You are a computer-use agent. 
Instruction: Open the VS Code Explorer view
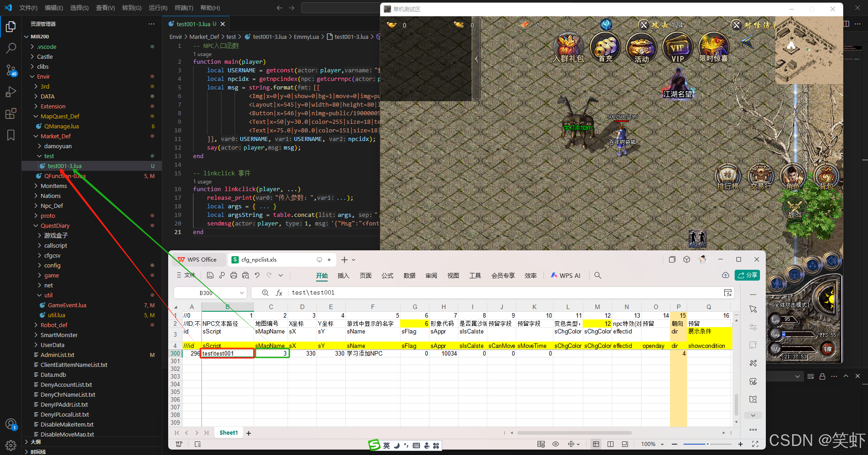[11, 27]
